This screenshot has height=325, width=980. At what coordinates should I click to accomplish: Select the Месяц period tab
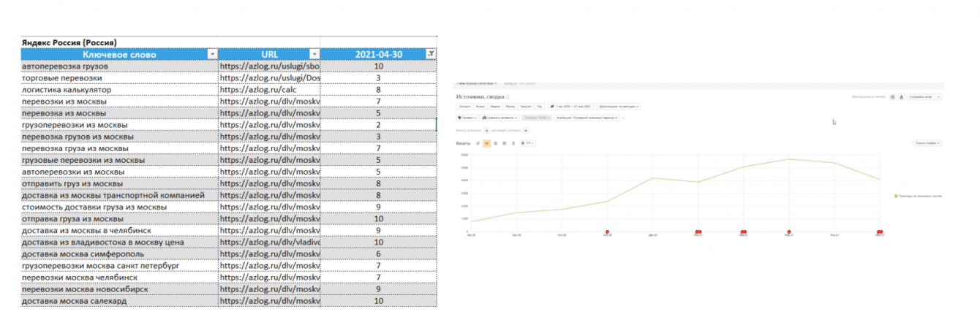point(510,107)
